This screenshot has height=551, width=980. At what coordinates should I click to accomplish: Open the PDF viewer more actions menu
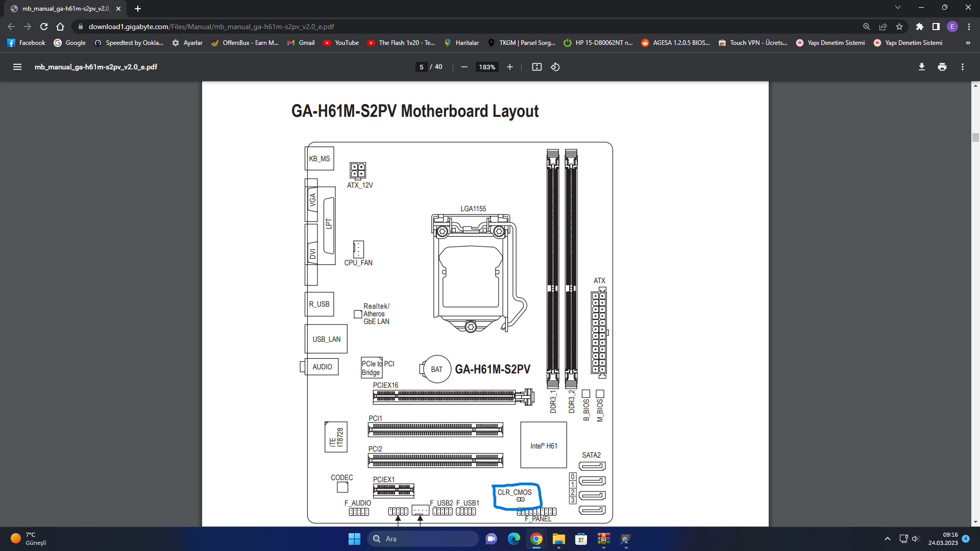click(962, 67)
